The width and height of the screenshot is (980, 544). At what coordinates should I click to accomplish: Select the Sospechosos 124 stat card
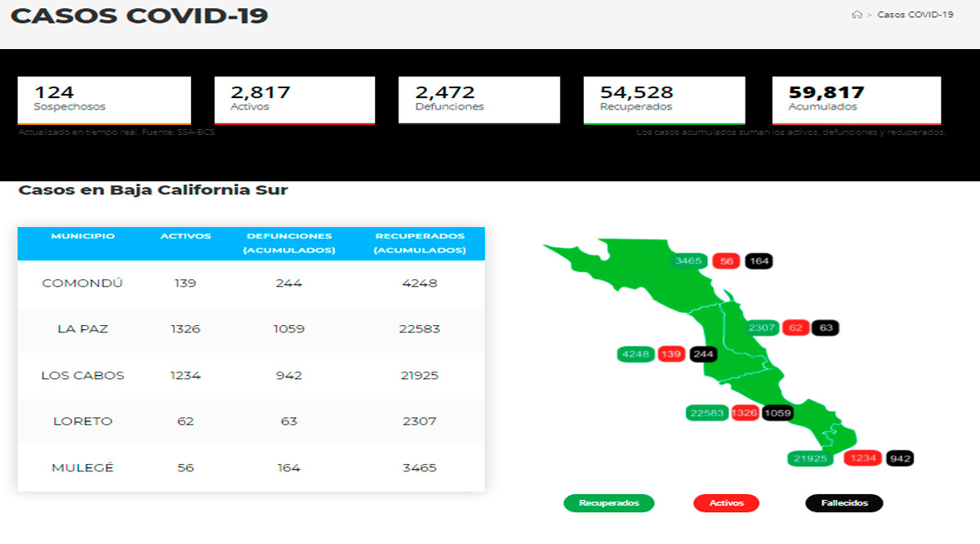[x=104, y=100]
